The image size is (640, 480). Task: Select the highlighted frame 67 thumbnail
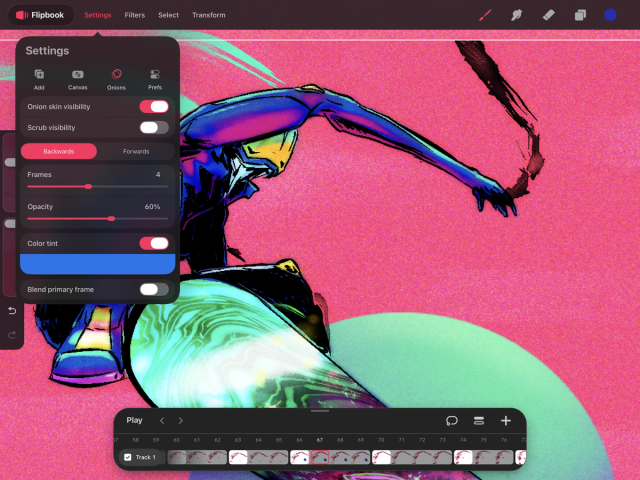click(x=320, y=457)
